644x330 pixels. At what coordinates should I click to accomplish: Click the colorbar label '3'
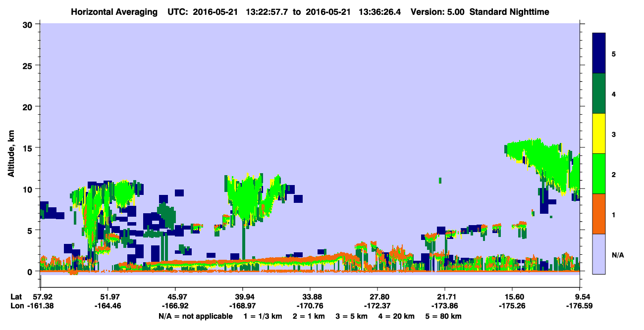(x=614, y=134)
